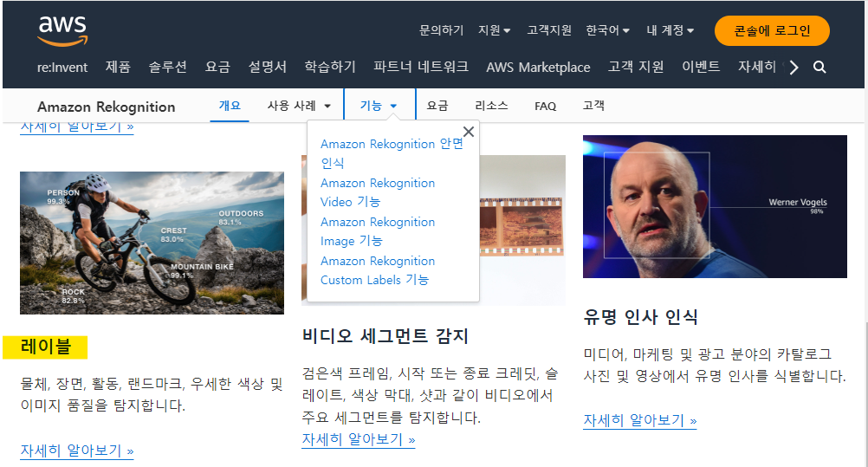Close the 기능 dropdown popup
This screenshot has height=467, width=868.
click(x=469, y=132)
